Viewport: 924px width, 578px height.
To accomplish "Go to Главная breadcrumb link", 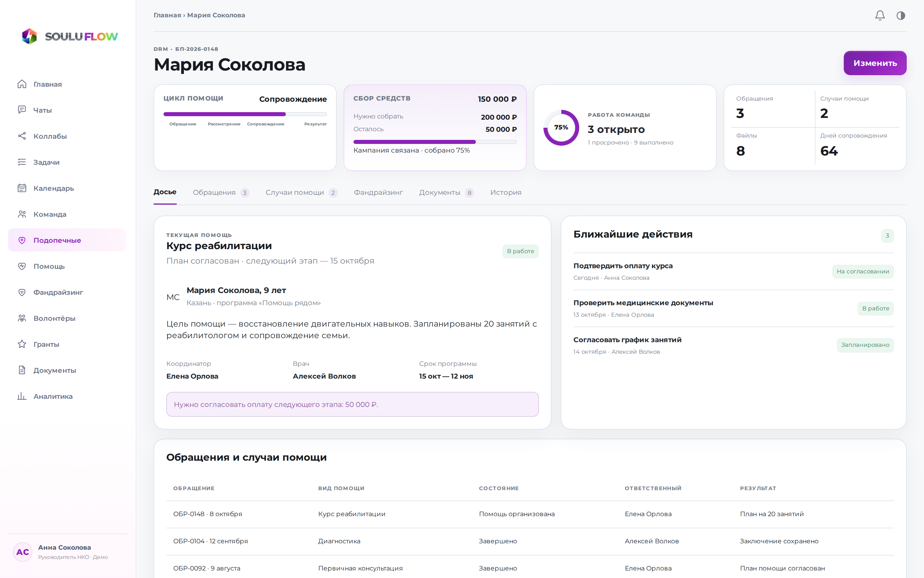I will pyautogui.click(x=167, y=15).
